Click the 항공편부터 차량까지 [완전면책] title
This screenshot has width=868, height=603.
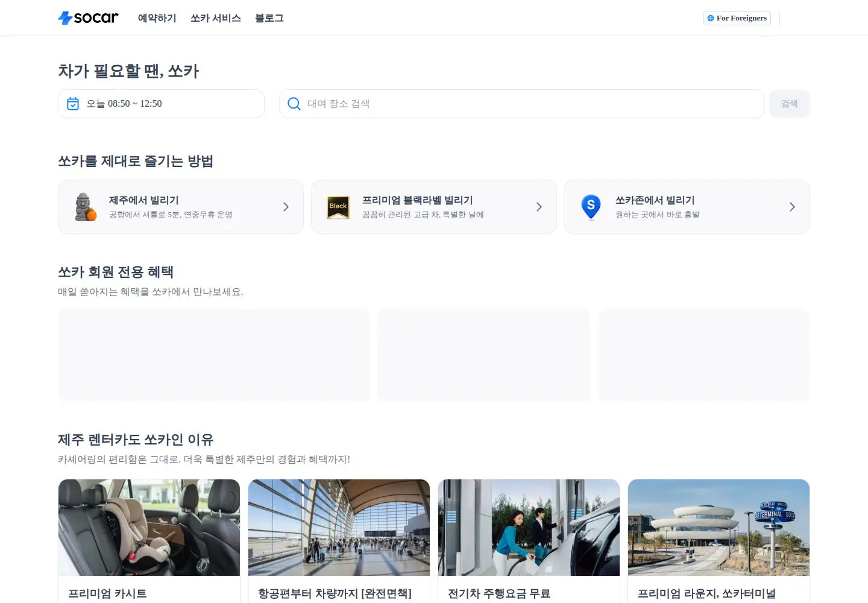[x=335, y=593]
